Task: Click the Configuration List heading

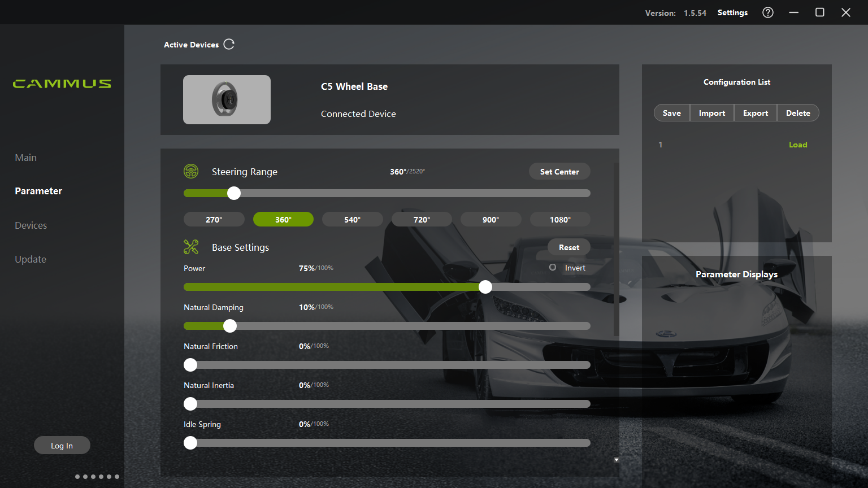Action: [737, 82]
